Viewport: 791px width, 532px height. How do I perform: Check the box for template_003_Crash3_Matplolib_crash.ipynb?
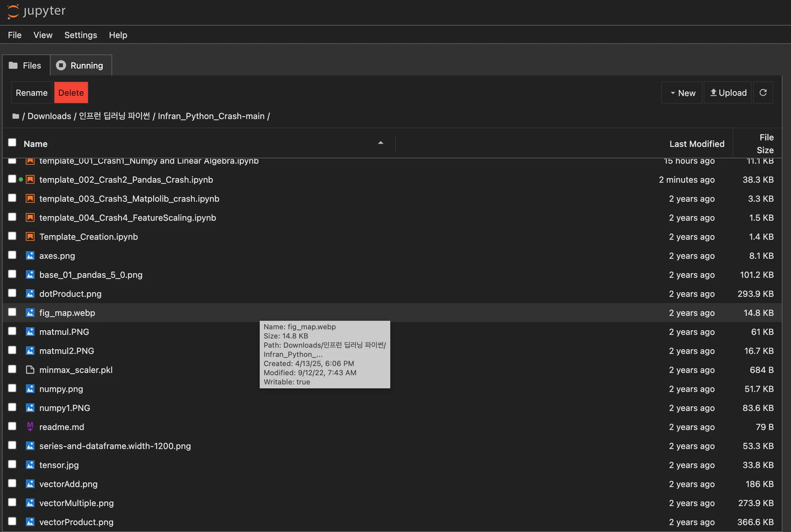click(x=12, y=198)
